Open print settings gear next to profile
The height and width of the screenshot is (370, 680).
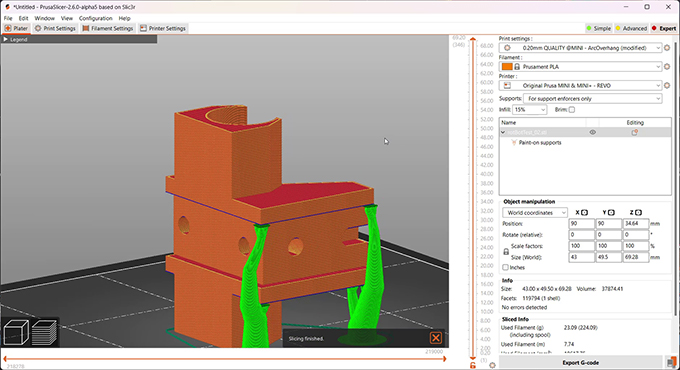[x=667, y=48]
